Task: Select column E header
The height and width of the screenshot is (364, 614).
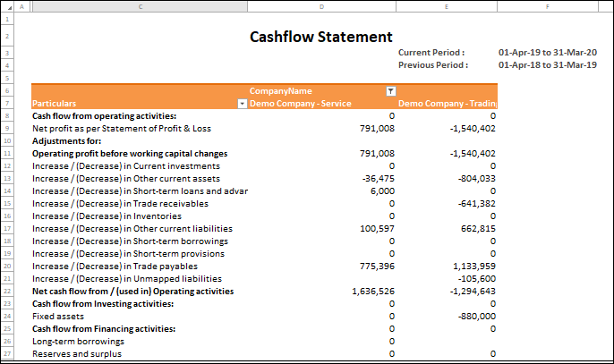Action: pyautogui.click(x=447, y=6)
